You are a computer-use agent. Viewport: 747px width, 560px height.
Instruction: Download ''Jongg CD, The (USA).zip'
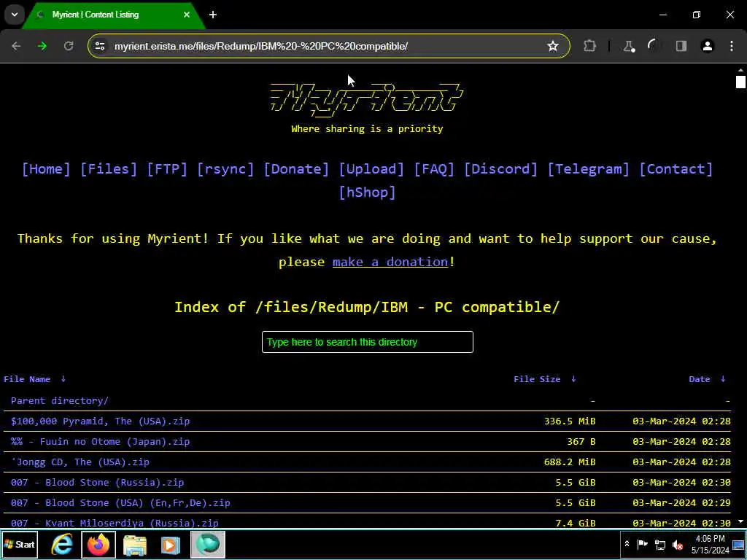pos(80,462)
